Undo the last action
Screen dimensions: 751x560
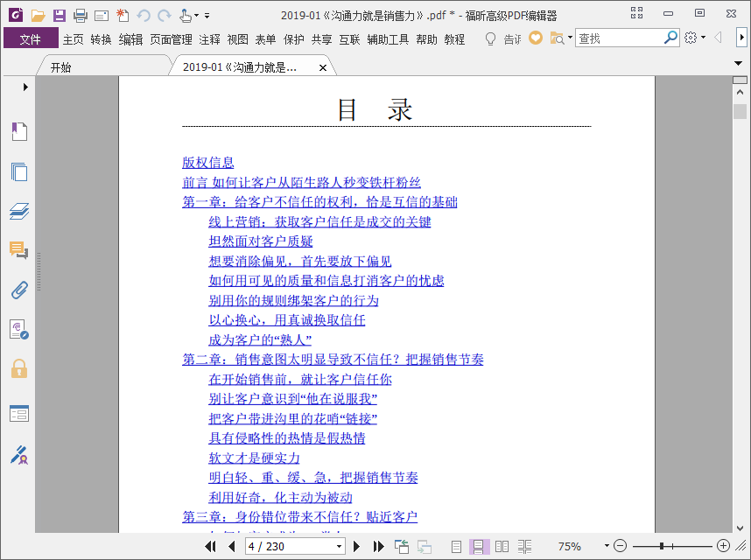pos(144,16)
